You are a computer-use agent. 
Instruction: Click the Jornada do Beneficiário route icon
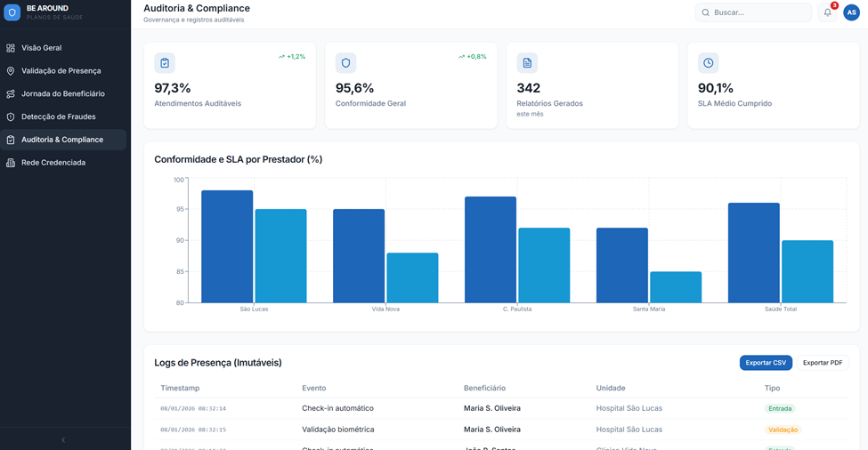coord(11,94)
